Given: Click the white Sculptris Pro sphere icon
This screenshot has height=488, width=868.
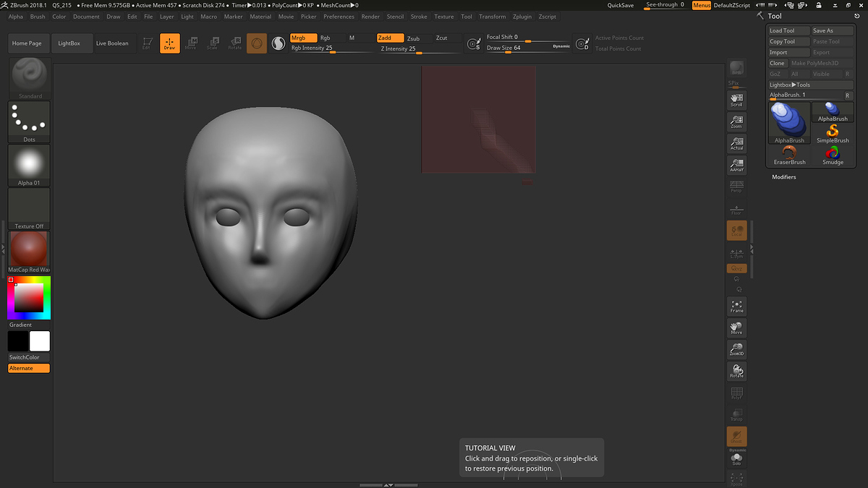Looking at the screenshot, I should [x=278, y=43].
